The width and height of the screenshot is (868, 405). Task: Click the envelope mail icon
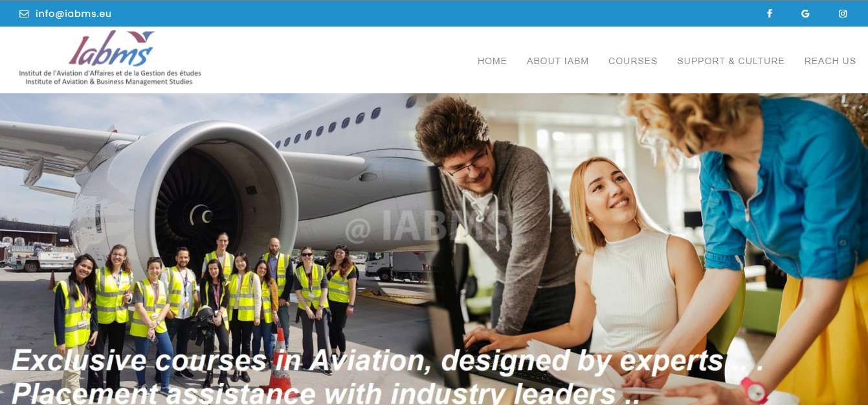point(24,14)
